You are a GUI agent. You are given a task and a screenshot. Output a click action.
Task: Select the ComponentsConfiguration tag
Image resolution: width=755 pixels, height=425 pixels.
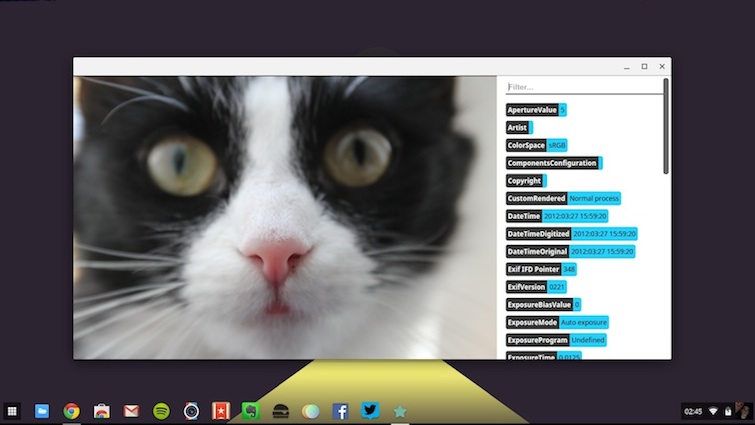[x=554, y=163]
